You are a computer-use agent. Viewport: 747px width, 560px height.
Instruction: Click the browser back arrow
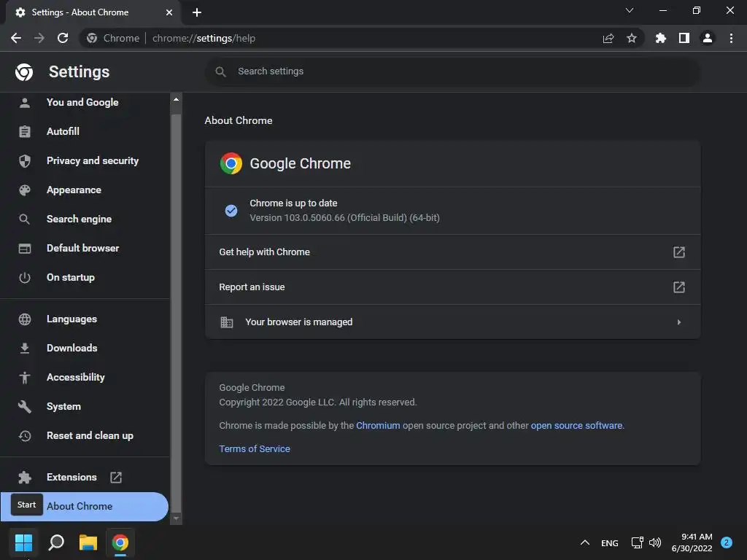(16, 38)
